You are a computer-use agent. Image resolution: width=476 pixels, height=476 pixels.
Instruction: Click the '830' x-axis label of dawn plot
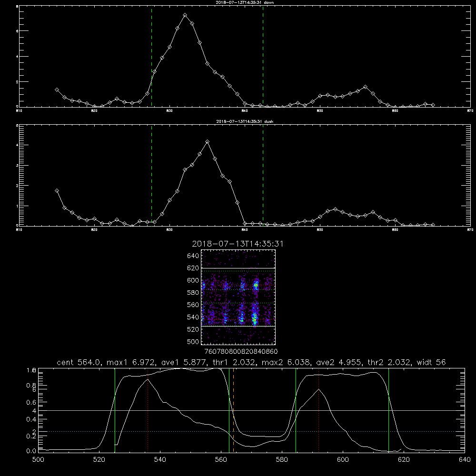[169, 111]
